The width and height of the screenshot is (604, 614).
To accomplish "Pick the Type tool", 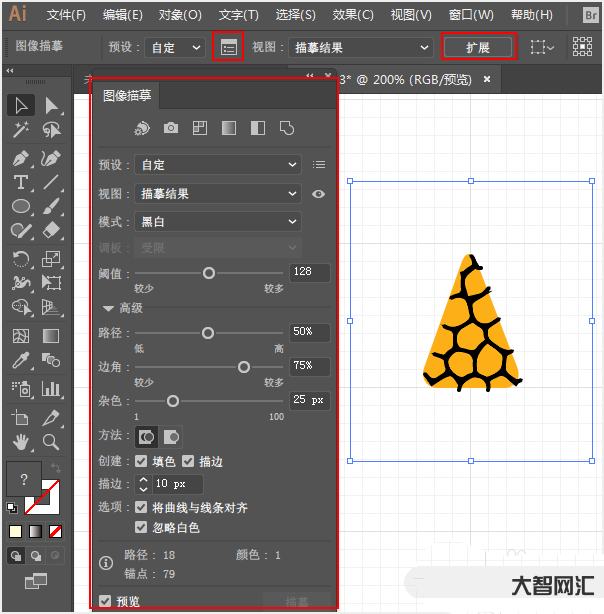I will 21,182.
